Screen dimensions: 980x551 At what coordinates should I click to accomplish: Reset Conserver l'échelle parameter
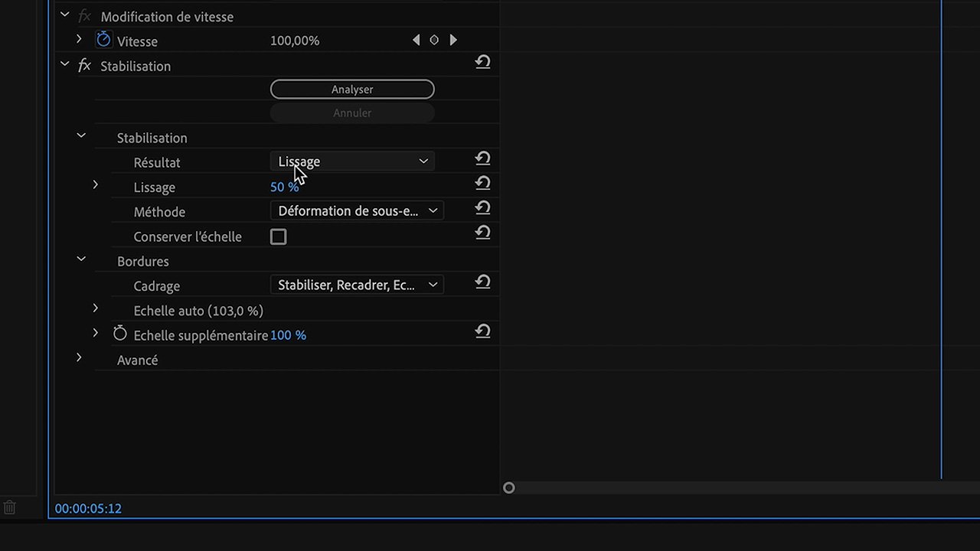pyautogui.click(x=482, y=233)
